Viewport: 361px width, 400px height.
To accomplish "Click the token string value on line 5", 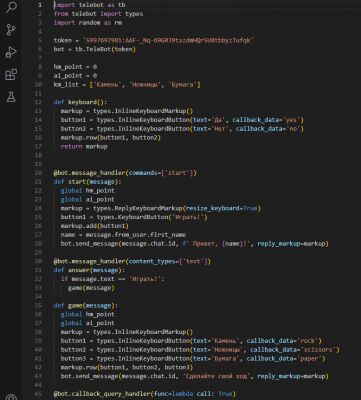I will (x=168, y=40).
